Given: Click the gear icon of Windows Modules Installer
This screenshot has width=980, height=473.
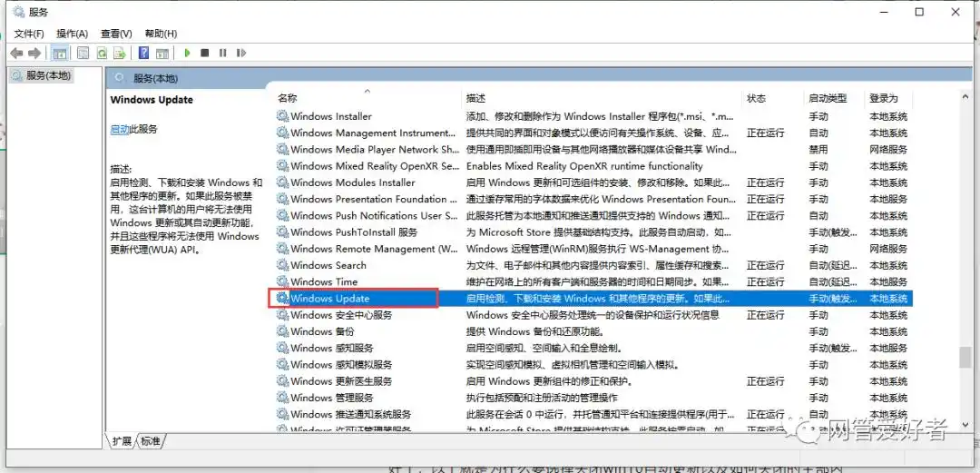Looking at the screenshot, I should click(282, 182).
